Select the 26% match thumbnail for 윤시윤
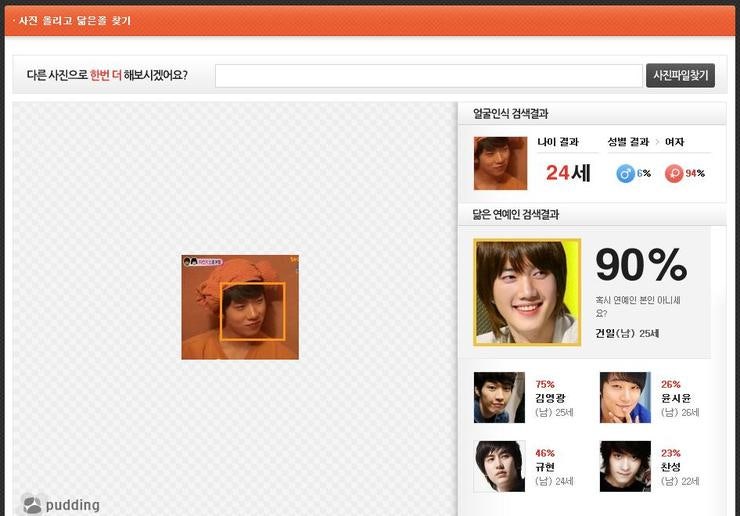The width and height of the screenshot is (740, 516). coord(625,397)
